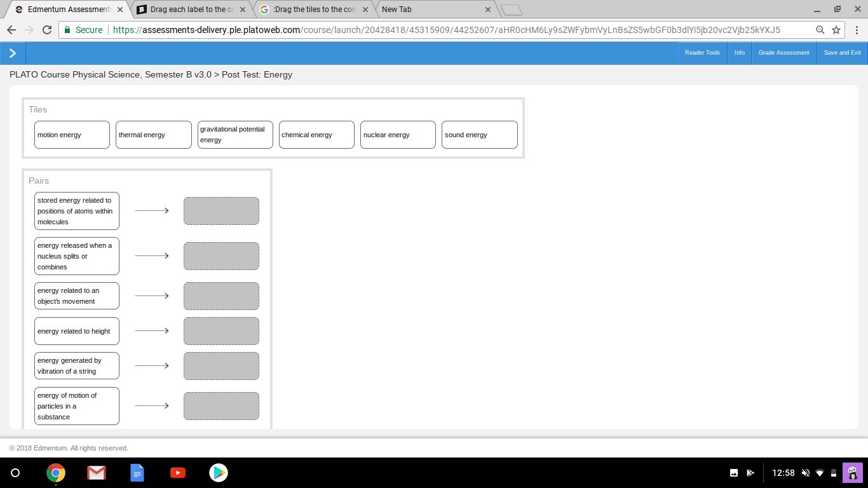Select the 'gravitational potential energy' tile
Viewport: 868px width, 488px height.
coord(235,135)
